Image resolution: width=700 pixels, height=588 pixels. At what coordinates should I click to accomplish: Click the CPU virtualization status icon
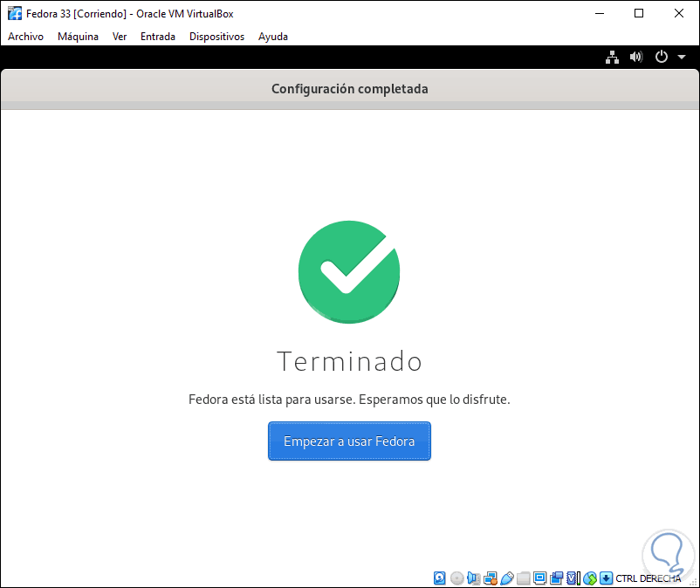(x=573, y=578)
